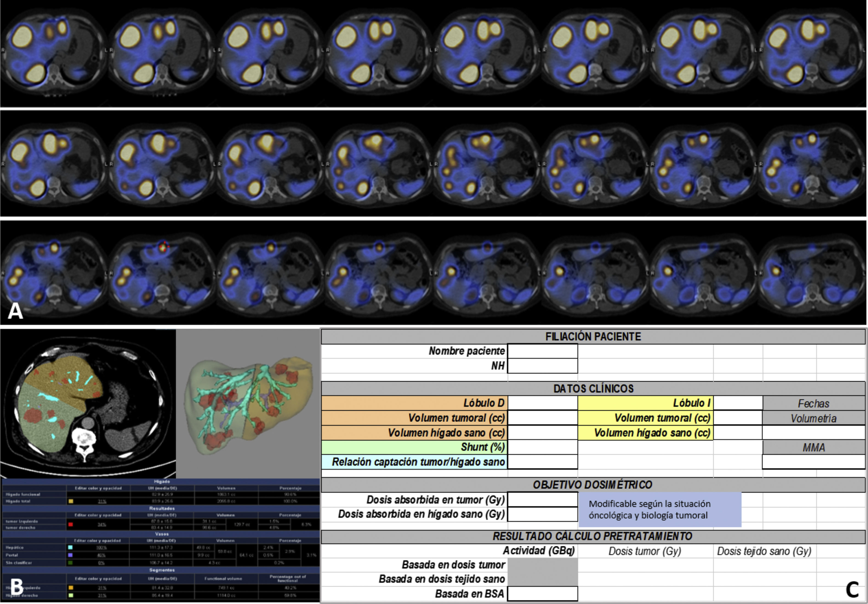The width and height of the screenshot is (868, 604).
Task: Click the red tumor color swatch
Action: [x=71, y=524]
